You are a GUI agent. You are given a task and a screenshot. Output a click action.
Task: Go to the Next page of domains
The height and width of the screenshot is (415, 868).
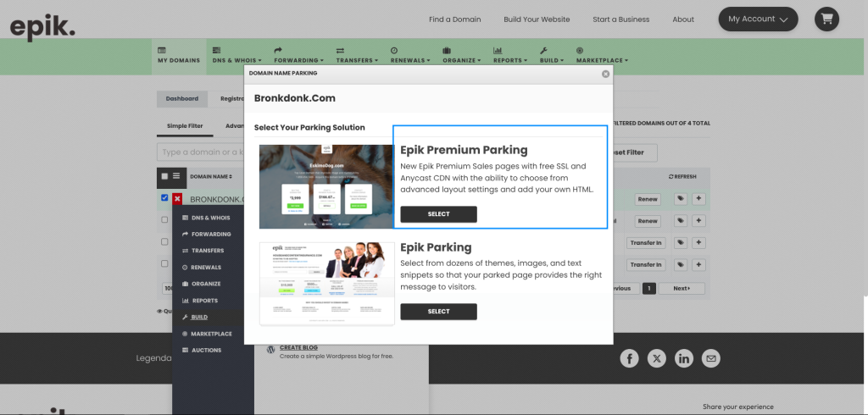tap(682, 288)
